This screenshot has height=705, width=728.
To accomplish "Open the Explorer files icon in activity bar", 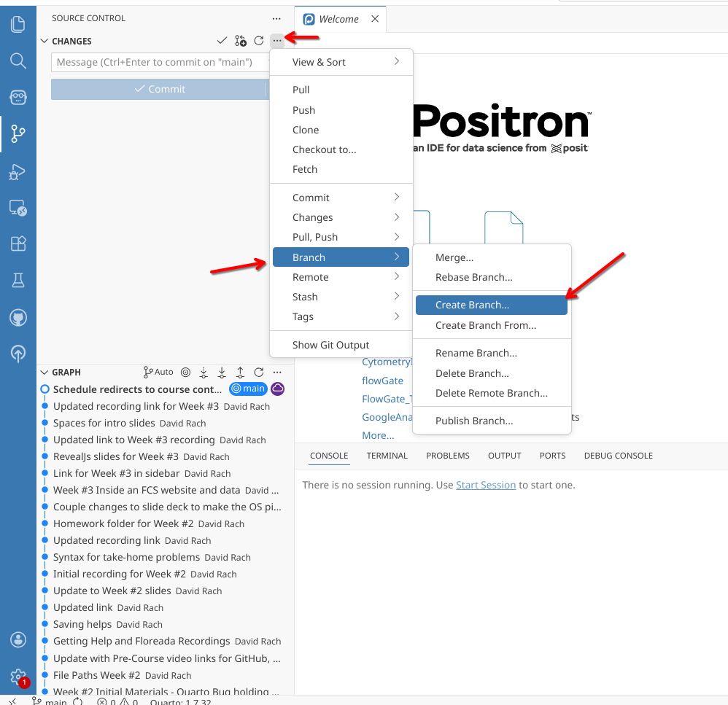I will (18, 24).
